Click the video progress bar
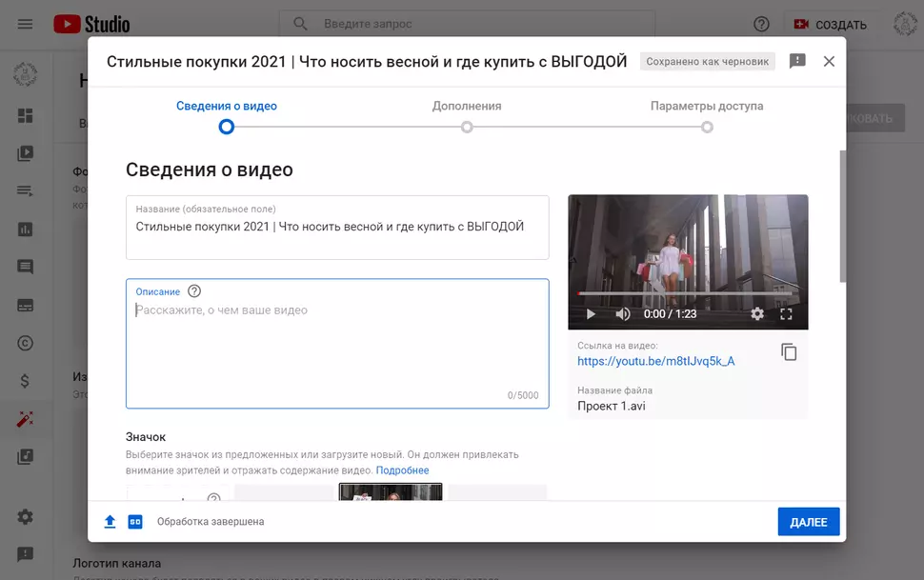Viewport: 924px width, 580px height. pyautogui.click(x=686, y=293)
